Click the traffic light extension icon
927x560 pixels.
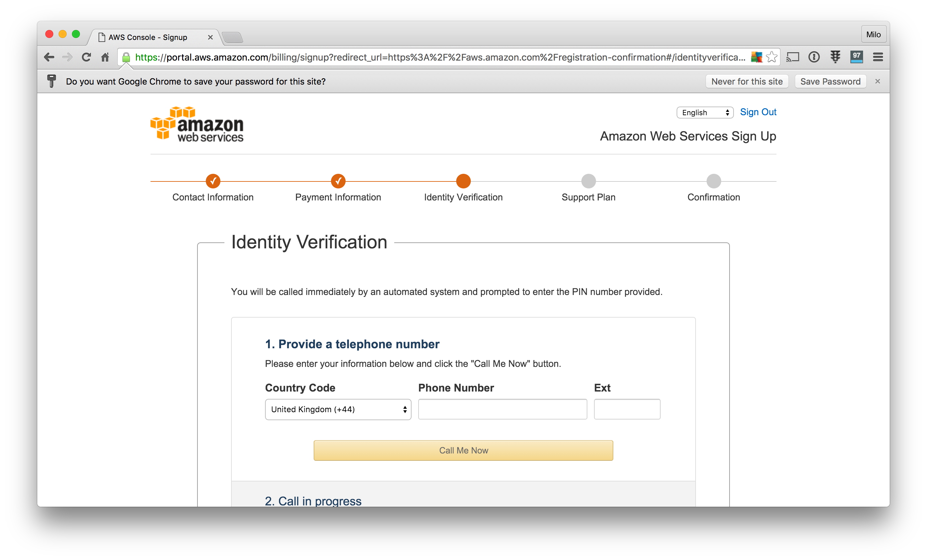[x=835, y=57]
